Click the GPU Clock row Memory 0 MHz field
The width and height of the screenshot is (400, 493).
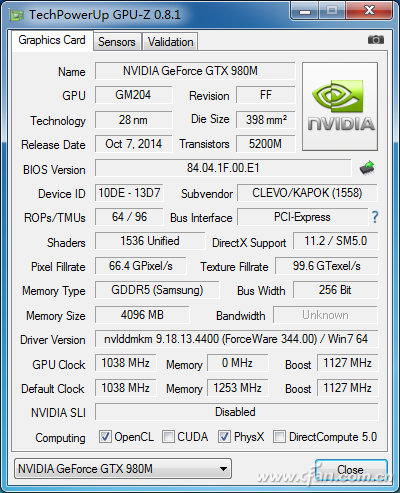pos(237,363)
